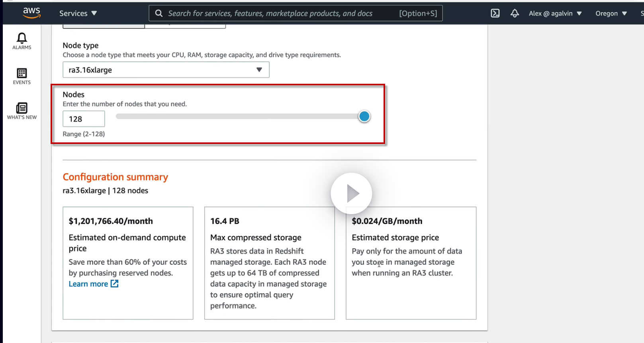Open the Events sidebar icon
Screen dimensions: 644x343
(x=22, y=76)
